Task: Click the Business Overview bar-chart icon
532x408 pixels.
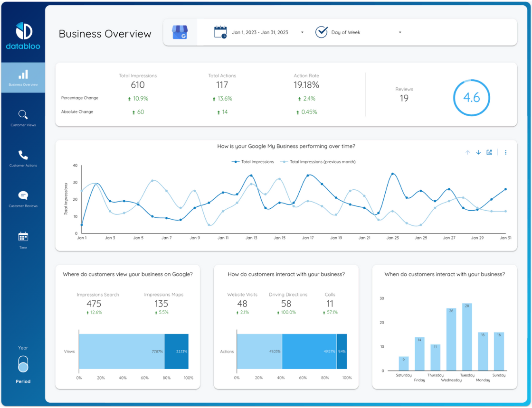Action: [23, 74]
